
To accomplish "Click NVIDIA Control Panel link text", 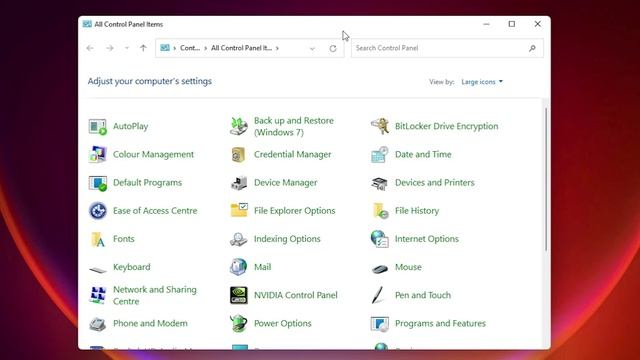I will coord(296,295).
